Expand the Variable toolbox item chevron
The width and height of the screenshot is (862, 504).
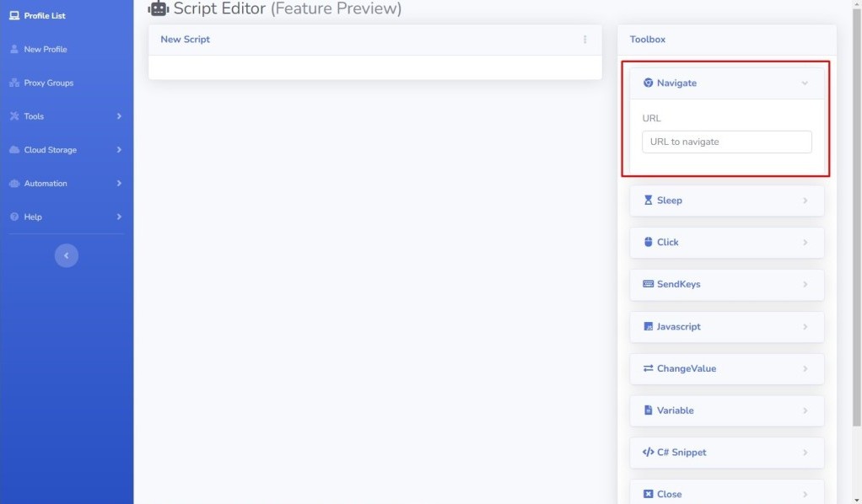coord(805,410)
